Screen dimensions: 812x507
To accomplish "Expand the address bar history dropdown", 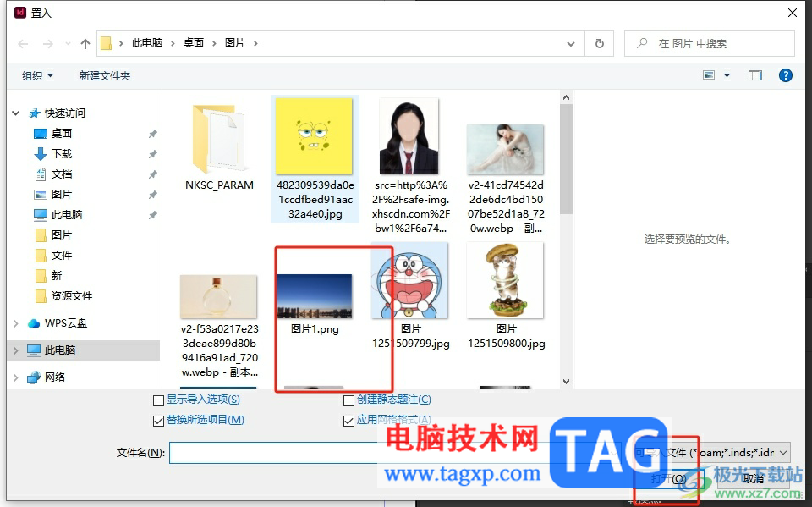I will point(571,44).
